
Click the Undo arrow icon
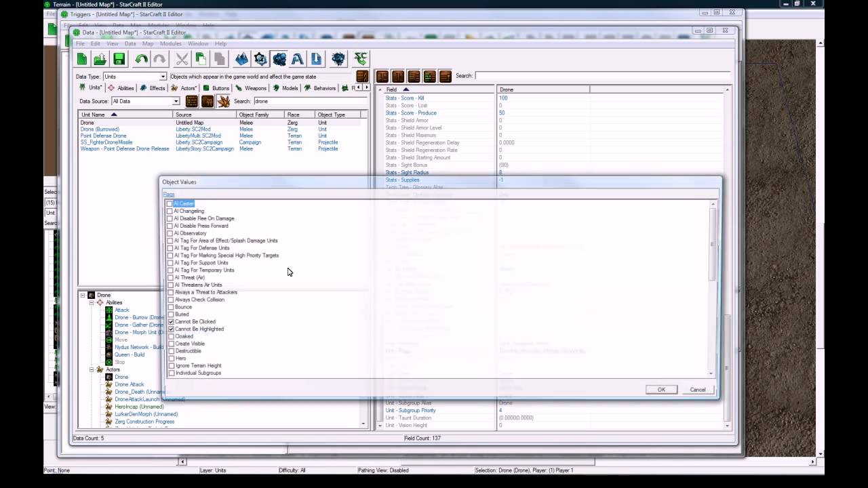[141, 59]
